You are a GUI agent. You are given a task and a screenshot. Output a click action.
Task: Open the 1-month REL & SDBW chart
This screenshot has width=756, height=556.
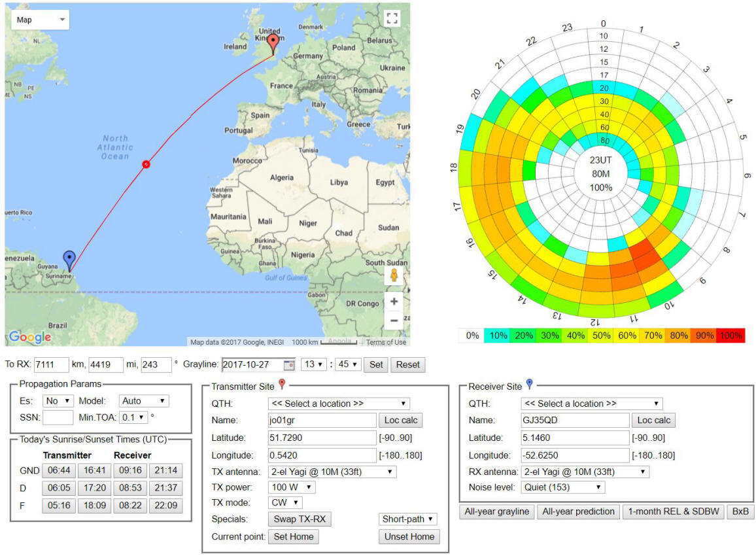(673, 512)
